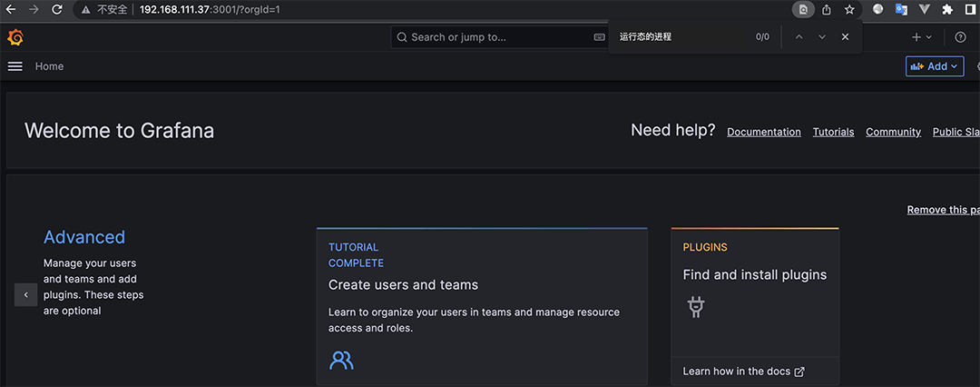Image resolution: width=980 pixels, height=387 pixels.
Task: Jump to next find result
Action: point(822,37)
